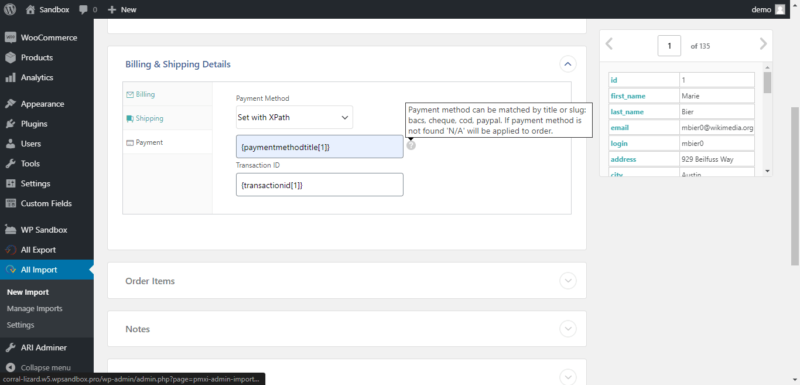Open Manage Imports submenu item
This screenshot has height=385, width=800.
point(35,309)
